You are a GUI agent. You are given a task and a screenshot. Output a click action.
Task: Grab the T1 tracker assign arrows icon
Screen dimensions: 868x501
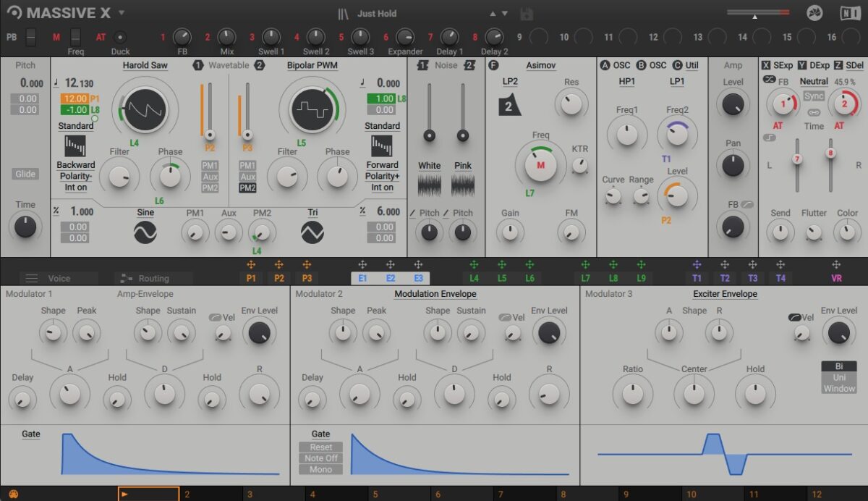point(697,265)
